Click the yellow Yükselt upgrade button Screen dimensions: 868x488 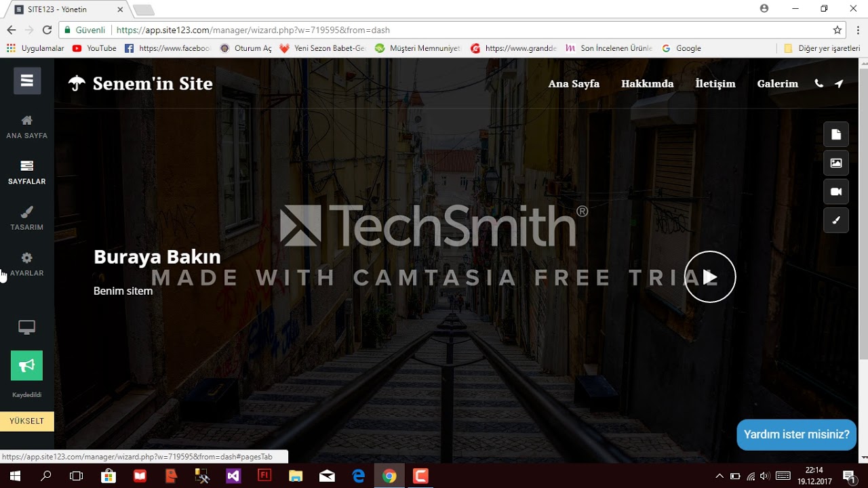pos(27,421)
